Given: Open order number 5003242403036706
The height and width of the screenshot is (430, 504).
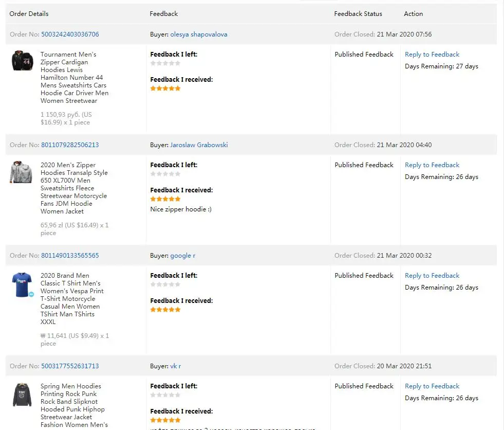Looking at the screenshot, I should (x=70, y=34).
